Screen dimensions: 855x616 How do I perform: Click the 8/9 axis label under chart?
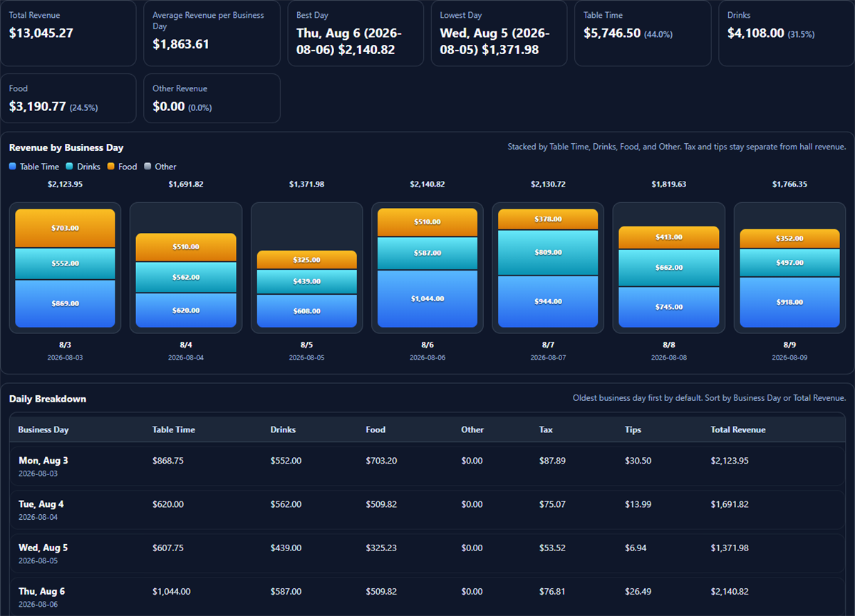tap(789, 345)
